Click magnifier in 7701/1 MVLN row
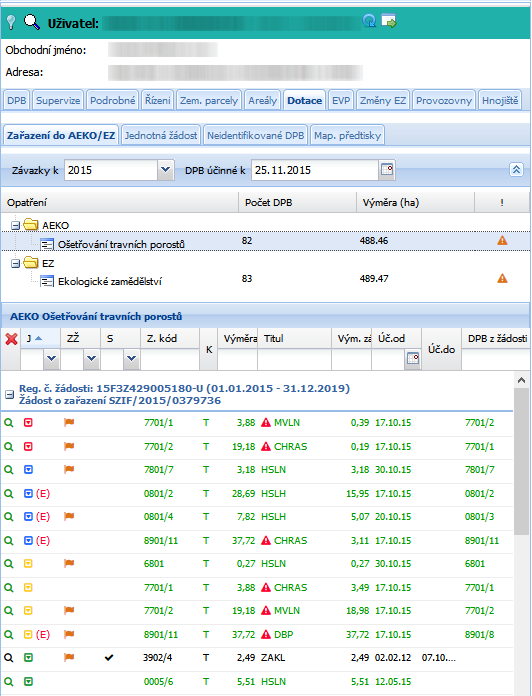Screen dimensions: 532x696 [8, 423]
